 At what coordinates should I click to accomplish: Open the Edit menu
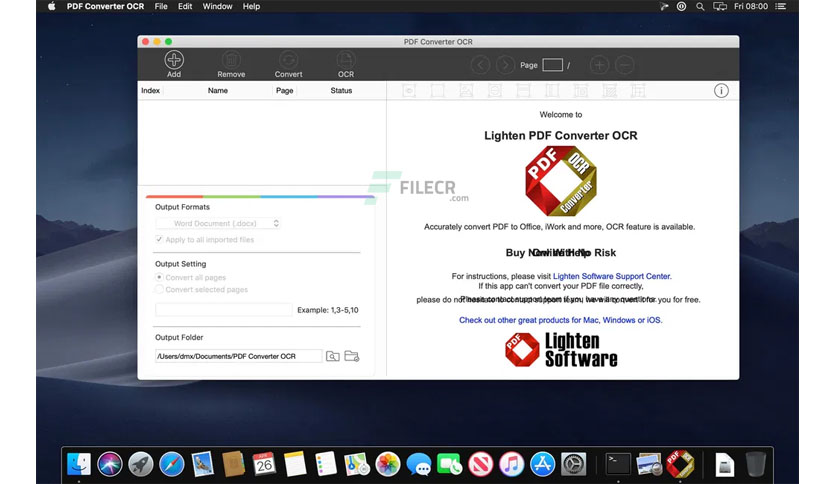[x=185, y=6]
